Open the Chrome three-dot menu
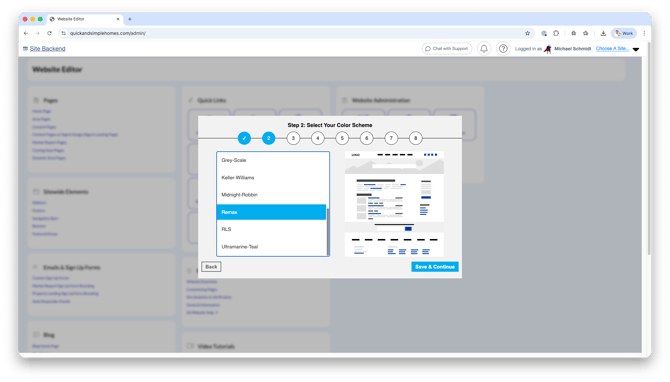This screenshot has height=382, width=670. (644, 33)
